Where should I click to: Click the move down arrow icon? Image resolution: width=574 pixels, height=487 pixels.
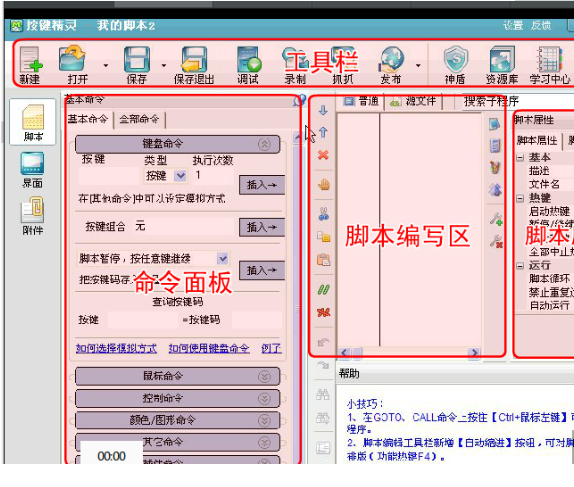(x=323, y=110)
